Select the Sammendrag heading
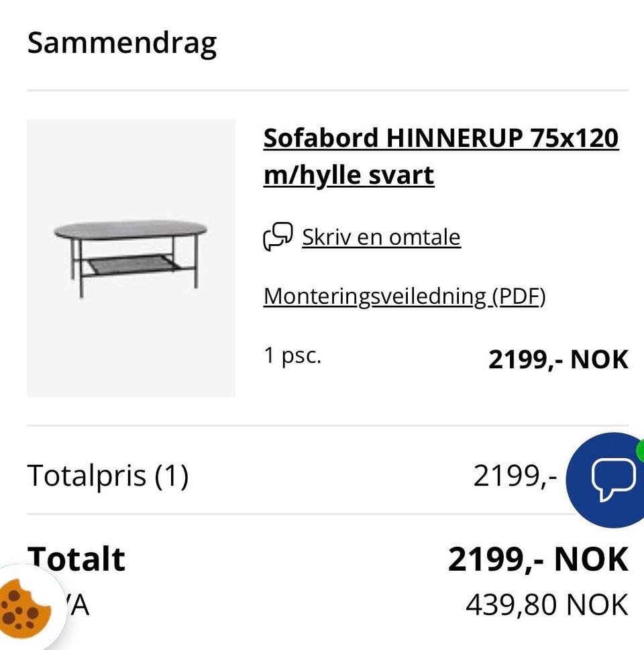The image size is (644, 650). (x=122, y=44)
